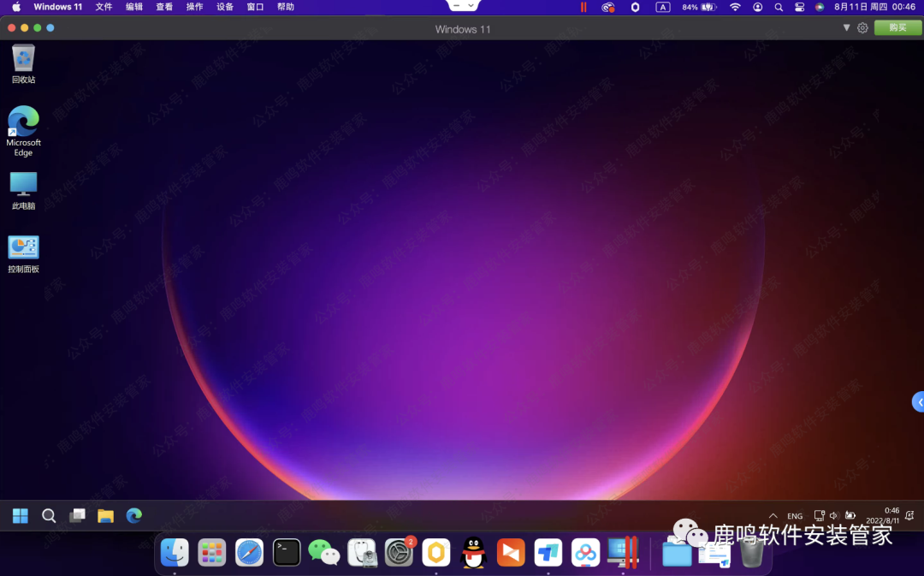Image resolution: width=924 pixels, height=576 pixels.
Task: Select the 控制面板 desktop icon
Action: click(x=23, y=253)
